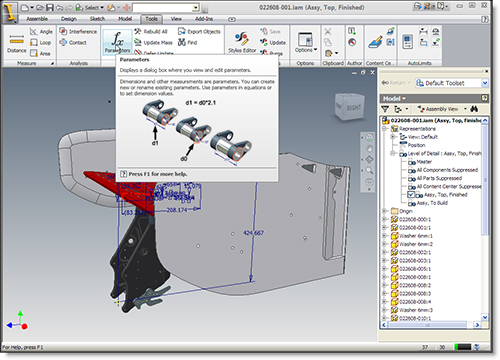The height and width of the screenshot is (360, 500).
Task: Select the Loop measure tool
Action: coord(41,43)
